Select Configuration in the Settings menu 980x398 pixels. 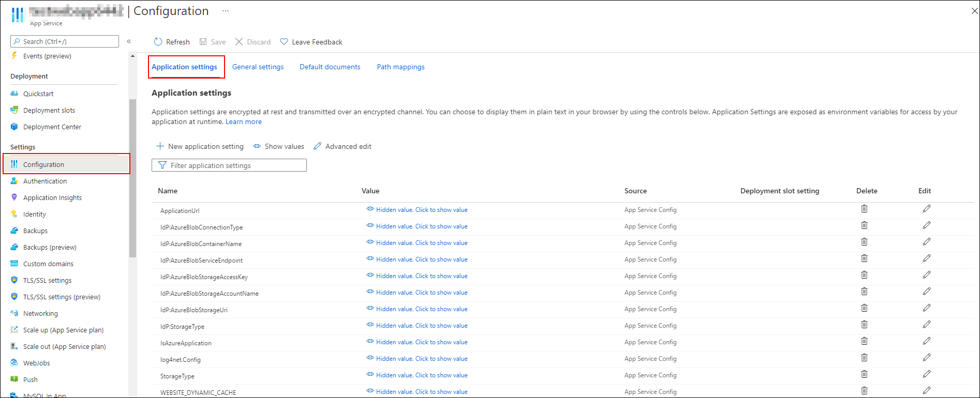(x=66, y=164)
